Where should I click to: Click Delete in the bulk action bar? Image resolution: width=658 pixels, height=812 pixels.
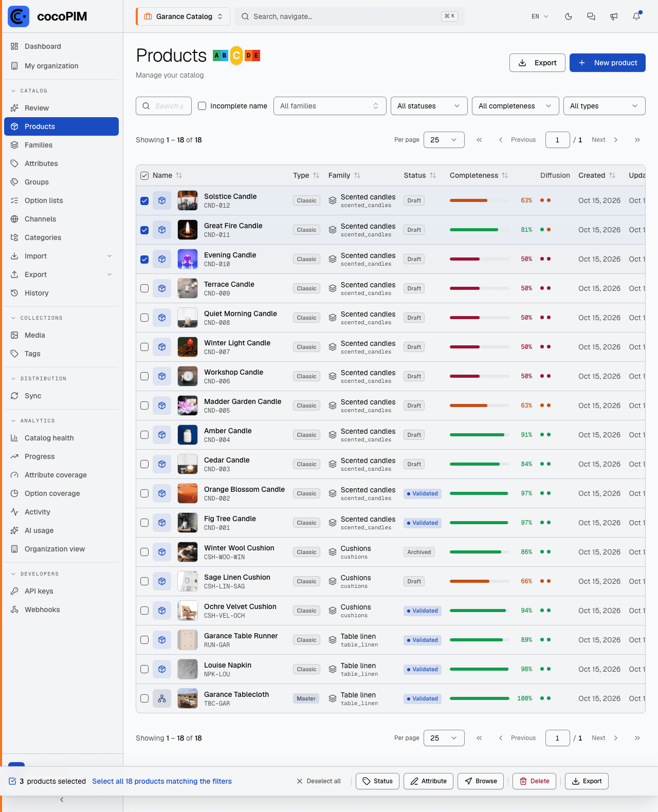[535, 781]
